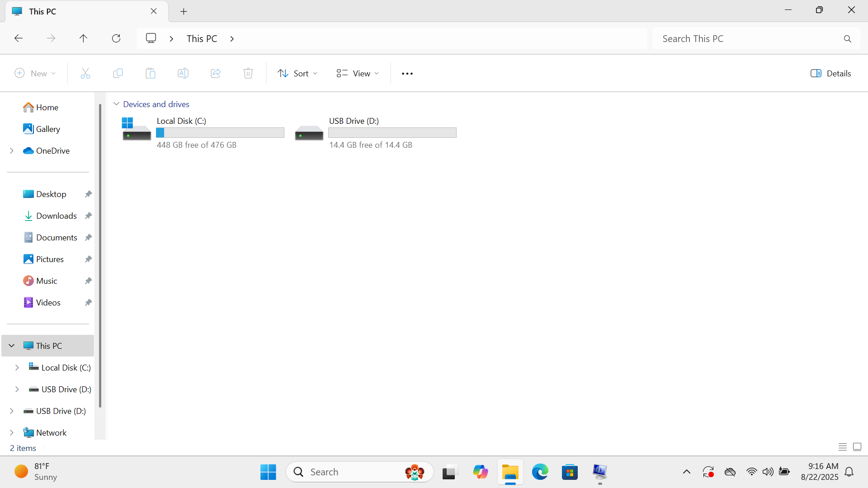Expand Network tree node
This screenshot has height=488, width=868.
point(12,432)
